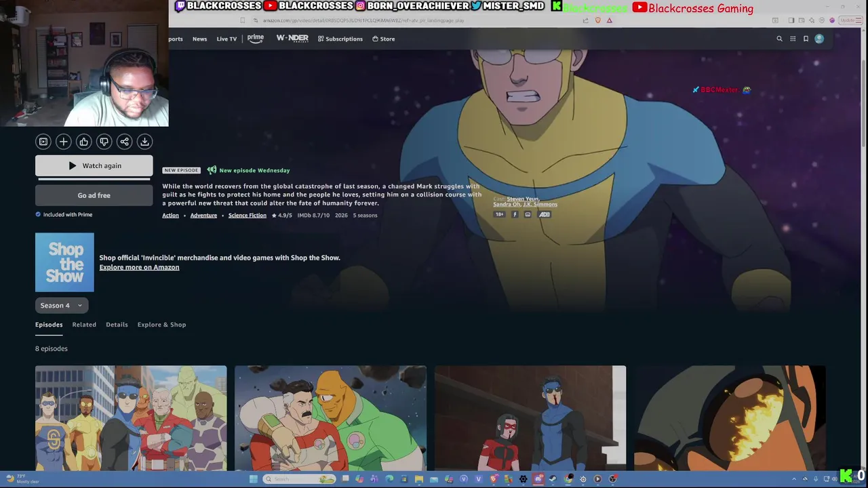Viewport: 868px width, 488px height.
Task: Open Steven Yeun cast link
Action: [x=523, y=199]
